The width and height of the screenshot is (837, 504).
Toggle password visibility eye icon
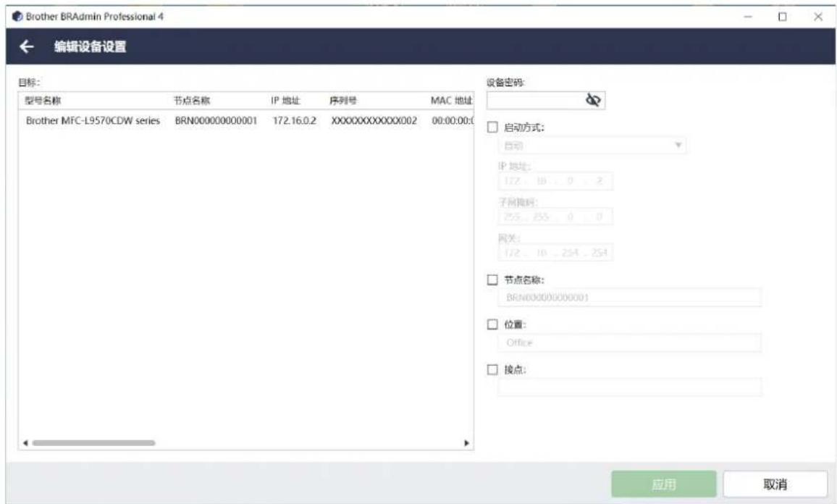click(593, 100)
